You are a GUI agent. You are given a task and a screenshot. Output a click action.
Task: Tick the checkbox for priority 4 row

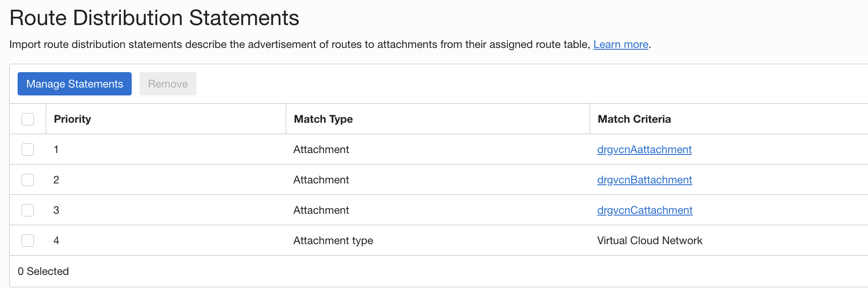(28, 241)
